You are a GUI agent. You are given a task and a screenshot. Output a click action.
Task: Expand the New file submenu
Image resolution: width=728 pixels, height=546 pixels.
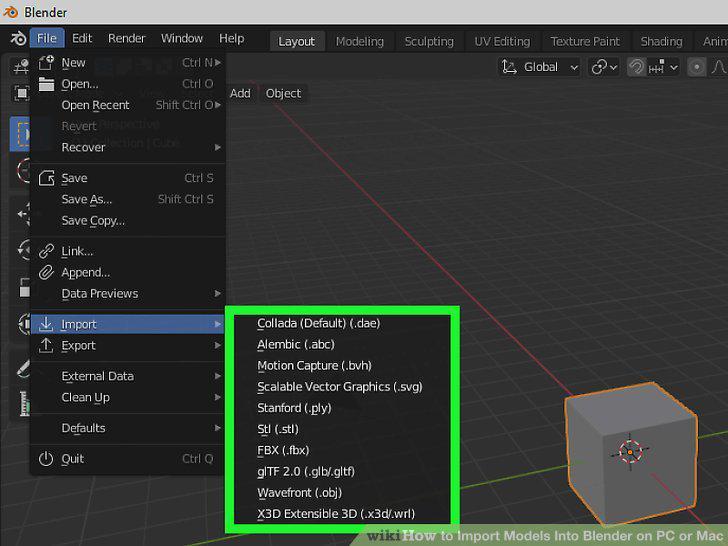[x=128, y=63]
